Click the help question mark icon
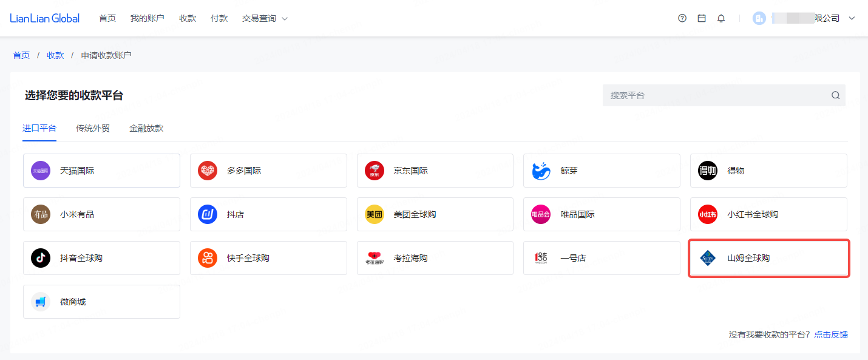868x360 pixels. (x=682, y=18)
